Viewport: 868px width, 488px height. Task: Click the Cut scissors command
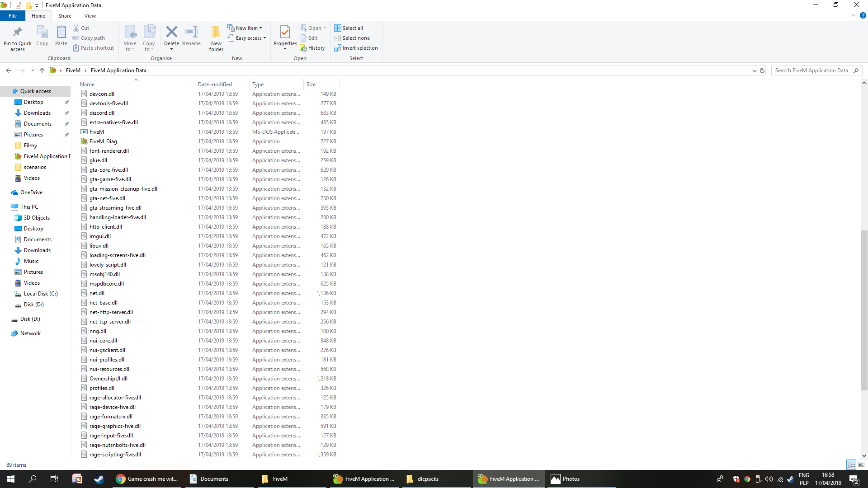(81, 28)
